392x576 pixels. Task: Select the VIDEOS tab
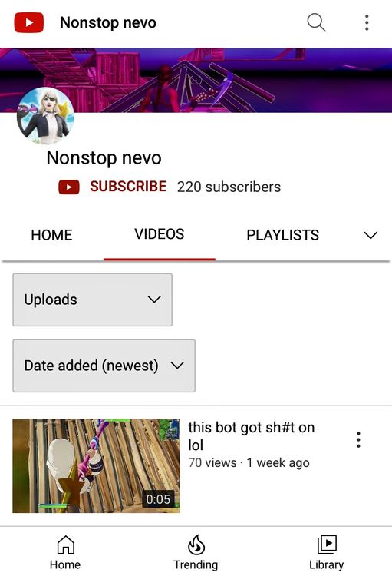pyautogui.click(x=160, y=234)
